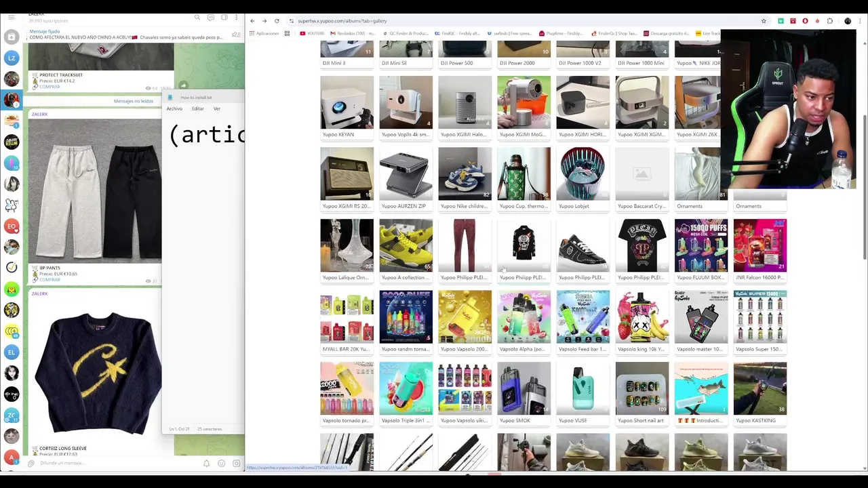Open the emoji picker in Telegram
The height and width of the screenshot is (488, 868).
coord(221,464)
